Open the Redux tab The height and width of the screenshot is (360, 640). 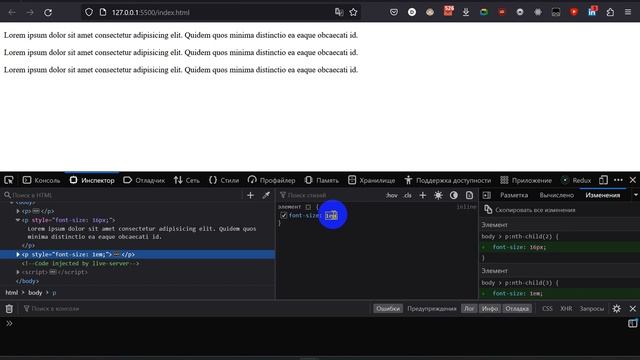point(576,180)
